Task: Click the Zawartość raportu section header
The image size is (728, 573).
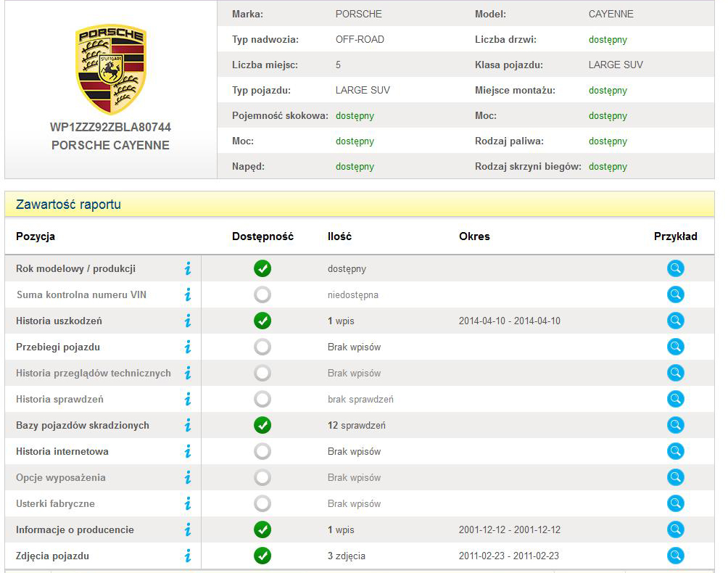Action: [x=68, y=205]
